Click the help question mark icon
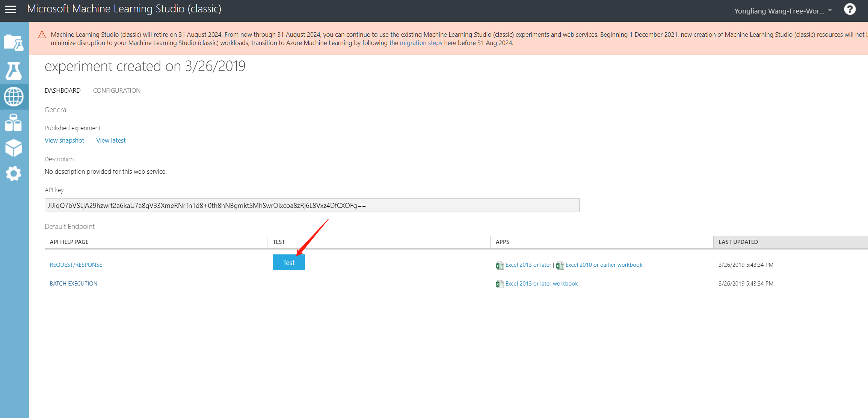The width and height of the screenshot is (868, 418). click(850, 9)
